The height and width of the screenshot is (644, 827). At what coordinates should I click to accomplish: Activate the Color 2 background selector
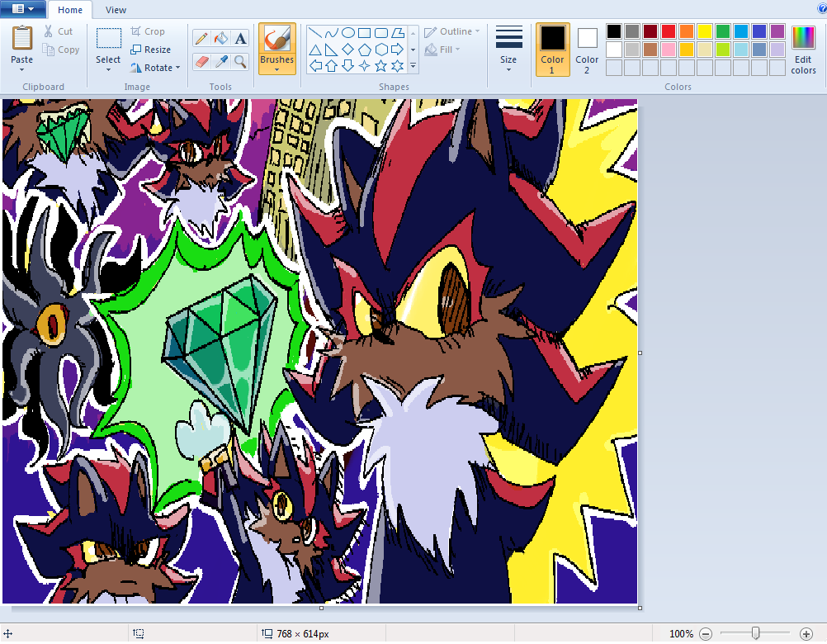point(587,49)
